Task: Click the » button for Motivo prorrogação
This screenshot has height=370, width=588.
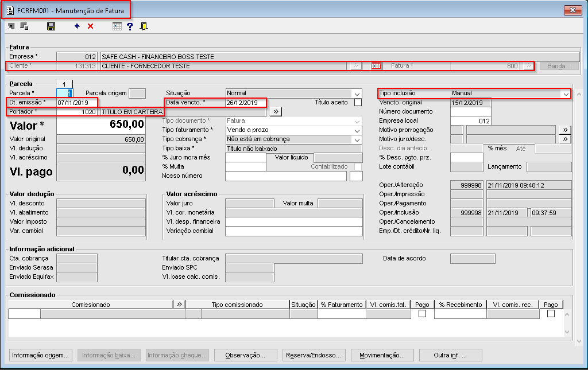Action: tap(565, 130)
